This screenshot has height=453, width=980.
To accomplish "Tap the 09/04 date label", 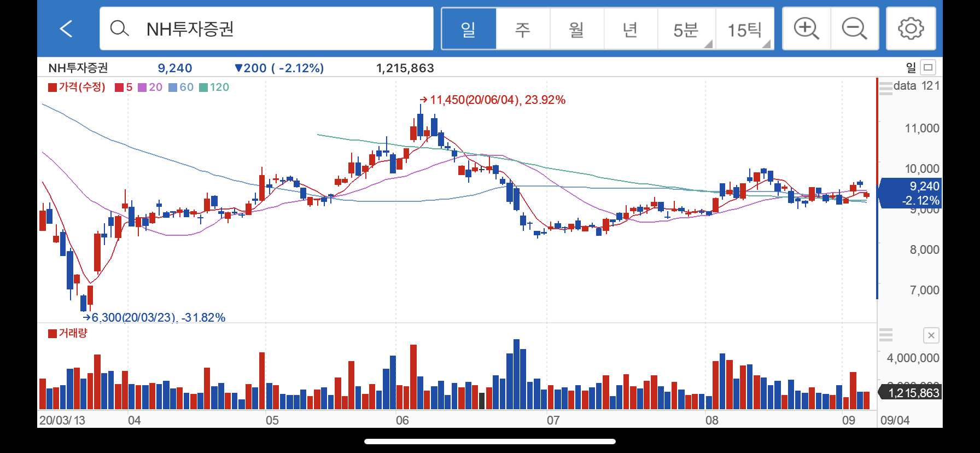I will click(895, 420).
